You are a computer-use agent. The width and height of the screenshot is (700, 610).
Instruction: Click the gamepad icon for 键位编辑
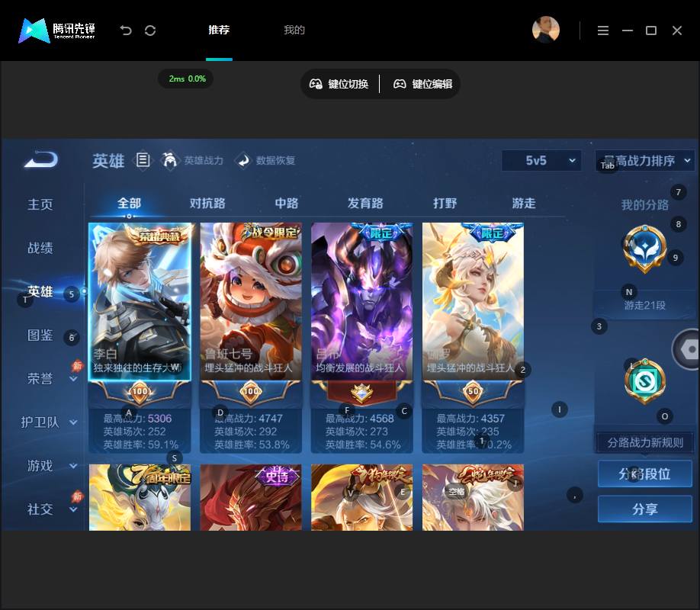click(400, 84)
